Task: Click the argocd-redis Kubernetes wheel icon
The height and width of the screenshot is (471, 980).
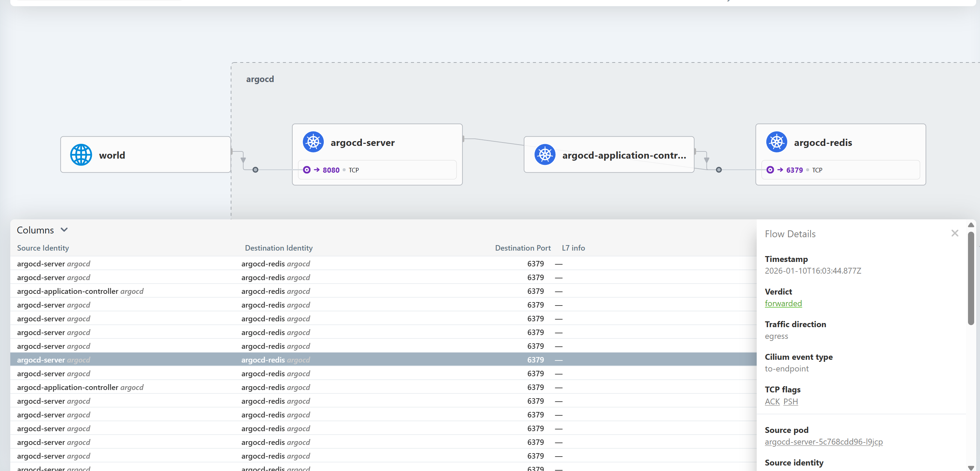Action: (777, 142)
